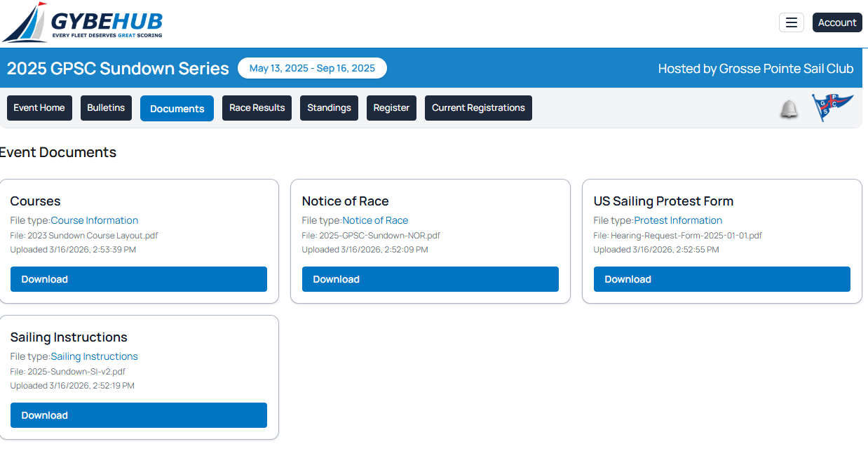Click the Courses card title

[x=36, y=201]
